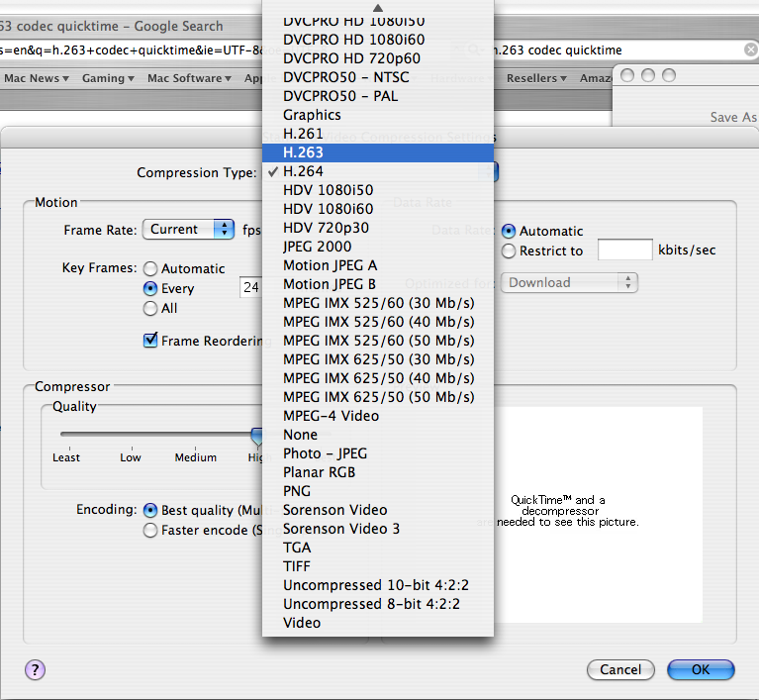Viewport: 759px width, 700px height.
Task: Choose MPEG IMX 525/60 (30 Mb/s)
Action: [x=378, y=303]
